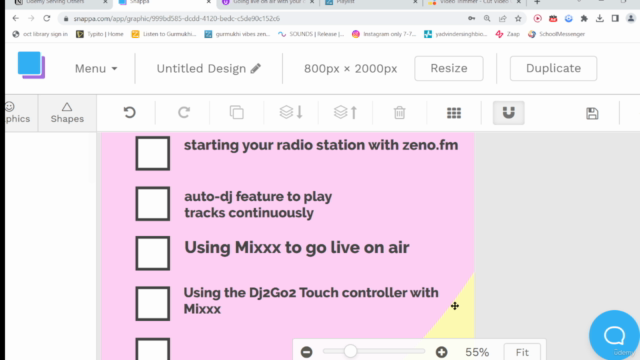Bring layer forward icon
The width and height of the screenshot is (640, 360).
pyautogui.click(x=345, y=112)
